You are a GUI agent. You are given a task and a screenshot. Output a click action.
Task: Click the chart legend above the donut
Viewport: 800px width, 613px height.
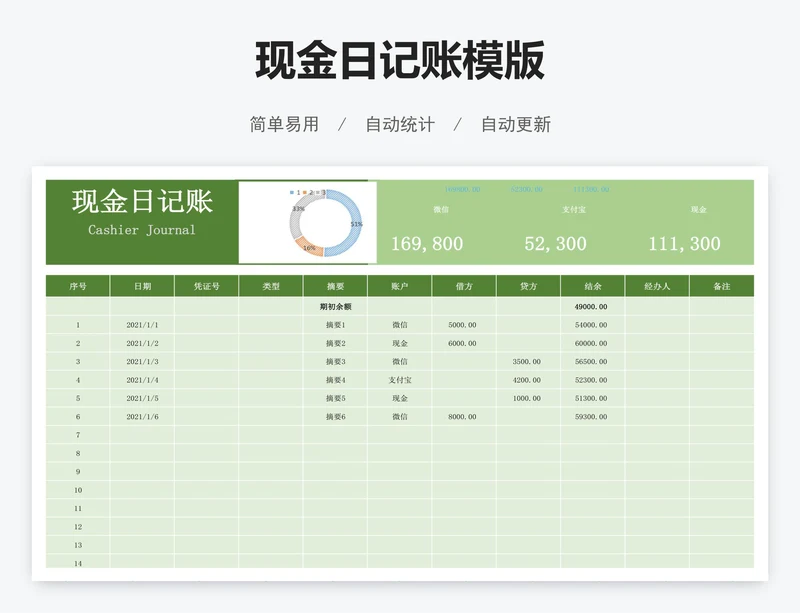click(307, 192)
